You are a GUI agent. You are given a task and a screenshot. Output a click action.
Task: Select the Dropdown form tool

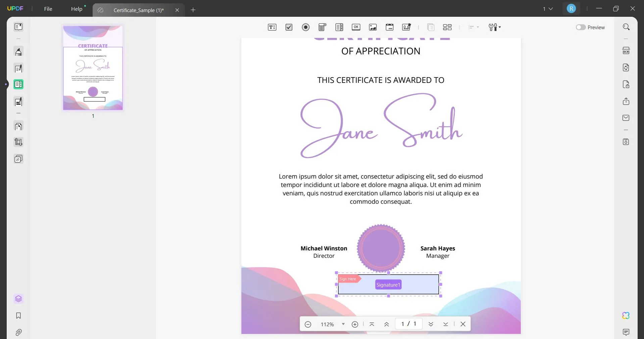[x=323, y=27]
